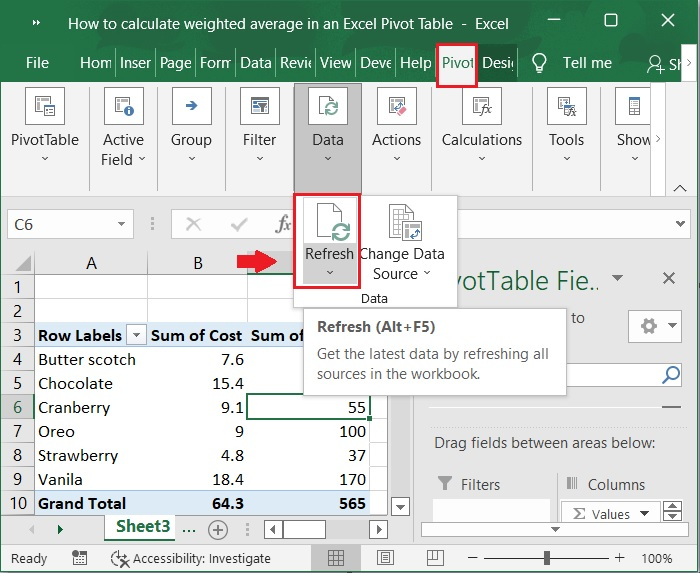Open the Name Box dropdown arrow
This screenshot has height=574, width=700.
[x=122, y=225]
